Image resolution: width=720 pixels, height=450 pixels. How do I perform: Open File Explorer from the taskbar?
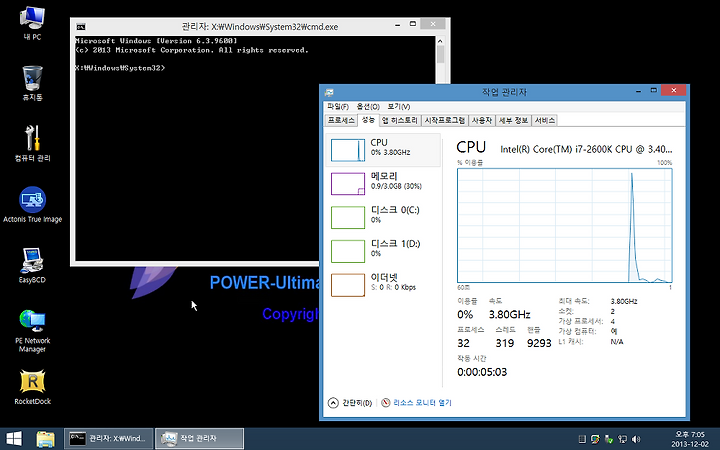(x=45, y=439)
